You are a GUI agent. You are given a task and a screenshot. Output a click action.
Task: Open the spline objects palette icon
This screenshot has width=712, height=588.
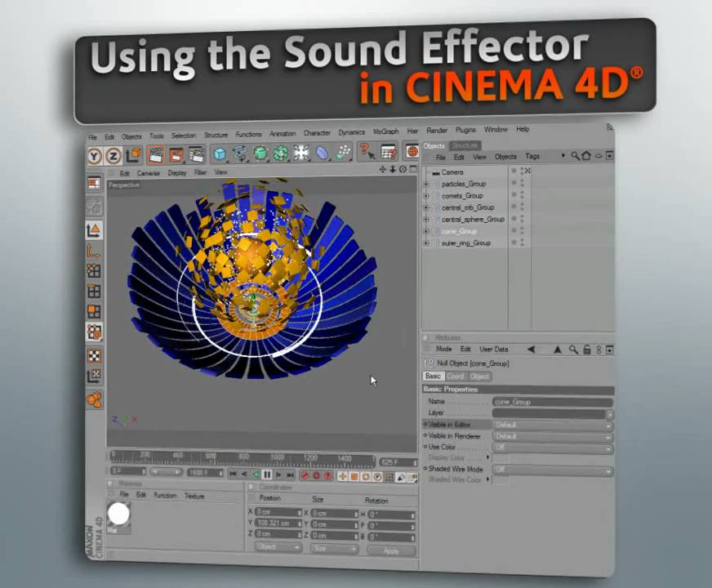point(240,154)
